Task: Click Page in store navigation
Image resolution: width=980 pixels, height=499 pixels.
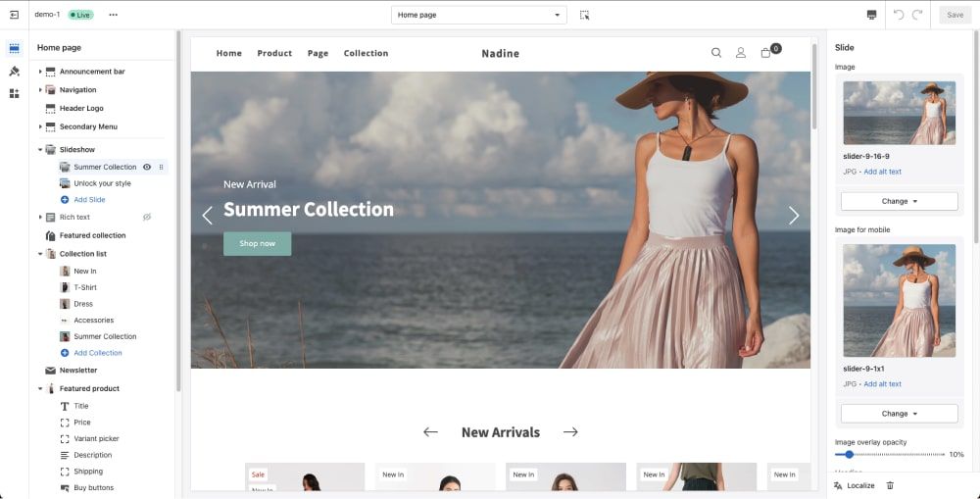Action: [318, 53]
